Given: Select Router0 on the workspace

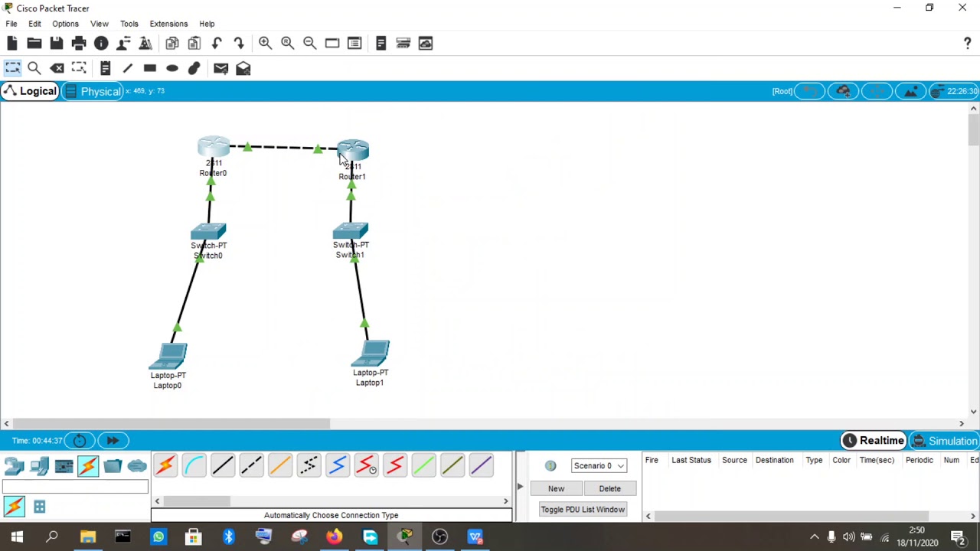Looking at the screenshot, I should tap(214, 148).
